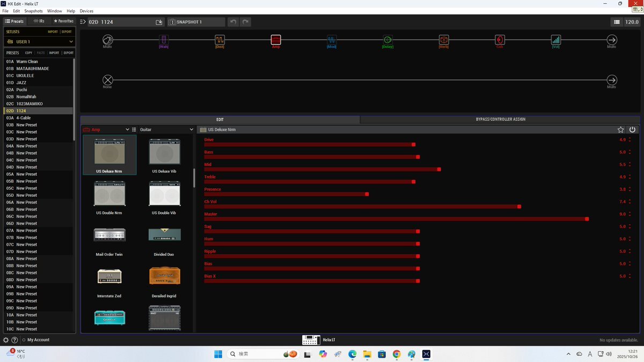
Task: Select the Mod block icon
Action: pyautogui.click(x=332, y=40)
